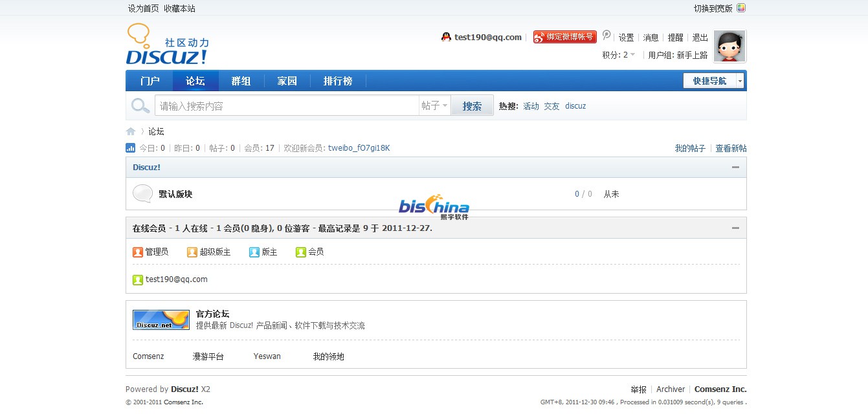Open the 家园 nav tab
The width and height of the screenshot is (868, 414).
coord(287,81)
